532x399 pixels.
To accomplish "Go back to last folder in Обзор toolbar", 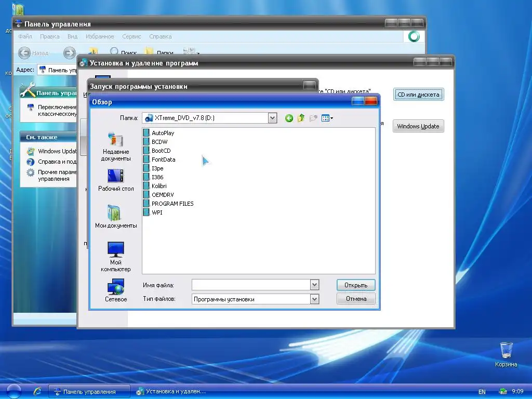I will pyautogui.click(x=289, y=118).
